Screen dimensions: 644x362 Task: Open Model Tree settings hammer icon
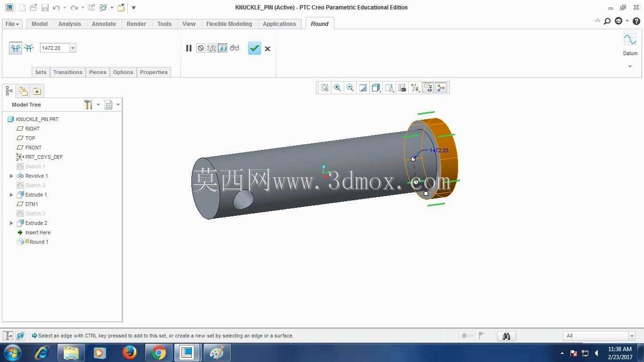click(88, 105)
